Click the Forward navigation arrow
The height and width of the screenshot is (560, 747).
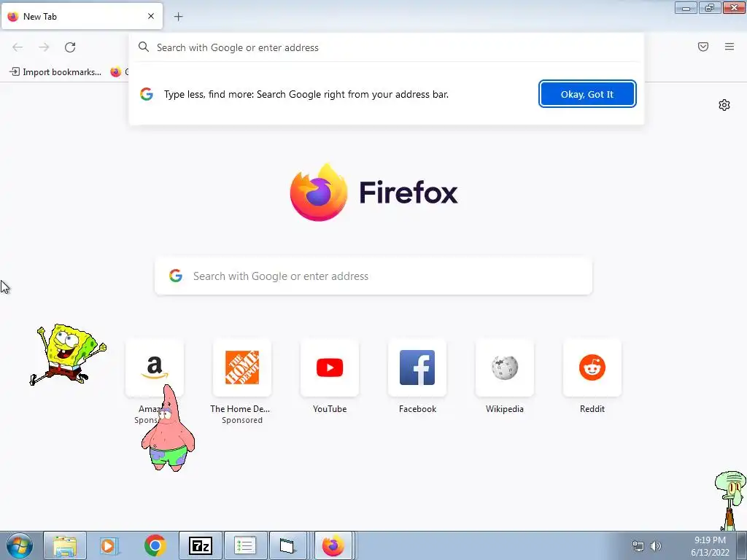point(44,47)
